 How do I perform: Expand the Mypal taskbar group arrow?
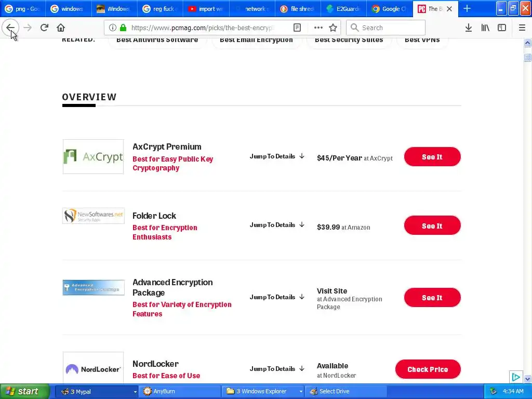[x=135, y=392]
